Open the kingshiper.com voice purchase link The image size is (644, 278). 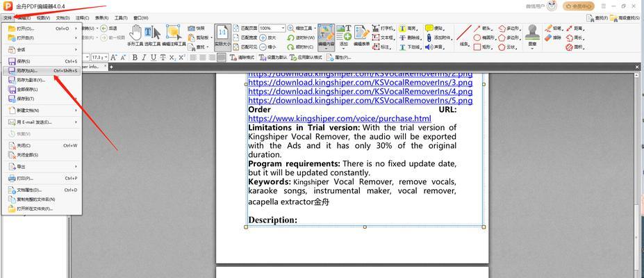pyautogui.click(x=340, y=118)
